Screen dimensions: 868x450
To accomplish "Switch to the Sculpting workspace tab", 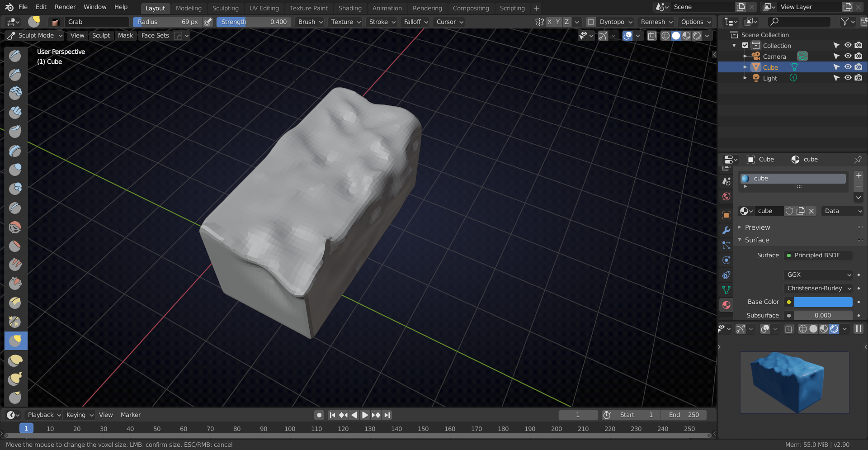I will click(226, 8).
